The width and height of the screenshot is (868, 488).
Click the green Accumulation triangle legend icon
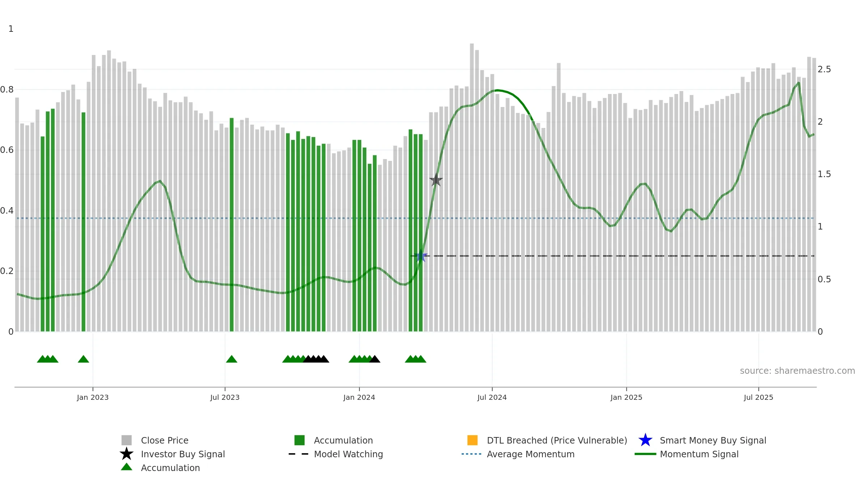click(127, 467)
